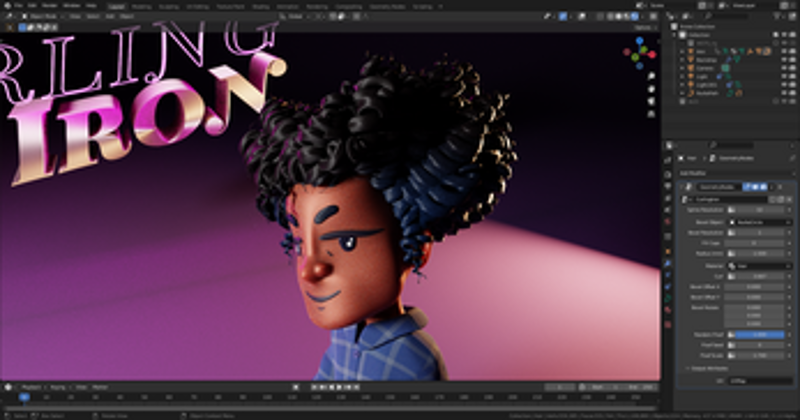This screenshot has height=420, width=800.
Task: Hide the Backdrop object in viewport
Action: (x=785, y=60)
